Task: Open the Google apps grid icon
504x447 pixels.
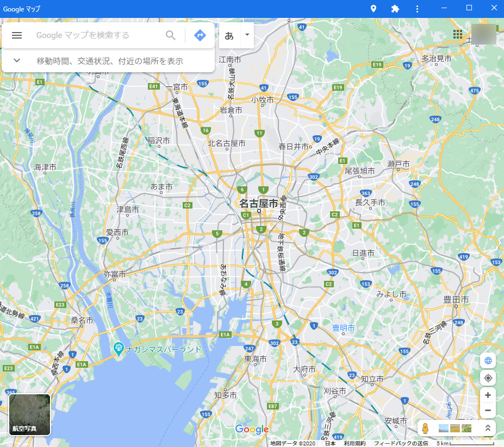Action: 458,34
